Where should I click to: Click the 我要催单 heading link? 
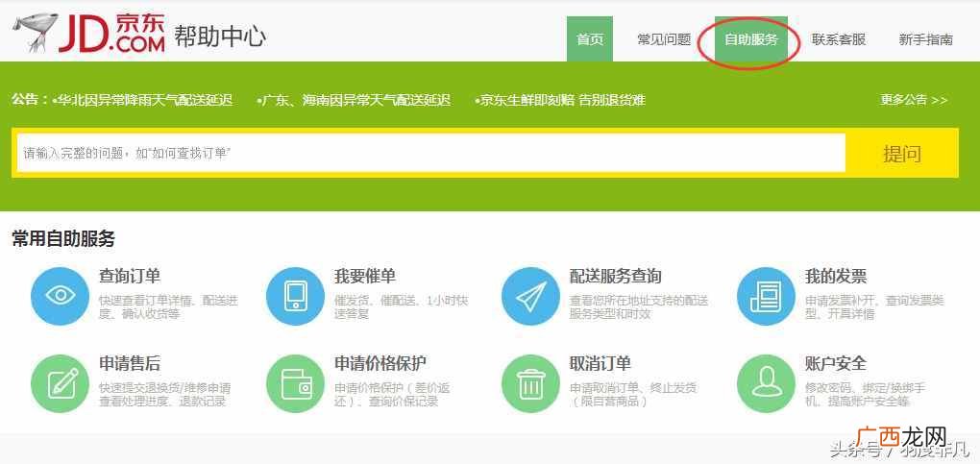(x=365, y=276)
